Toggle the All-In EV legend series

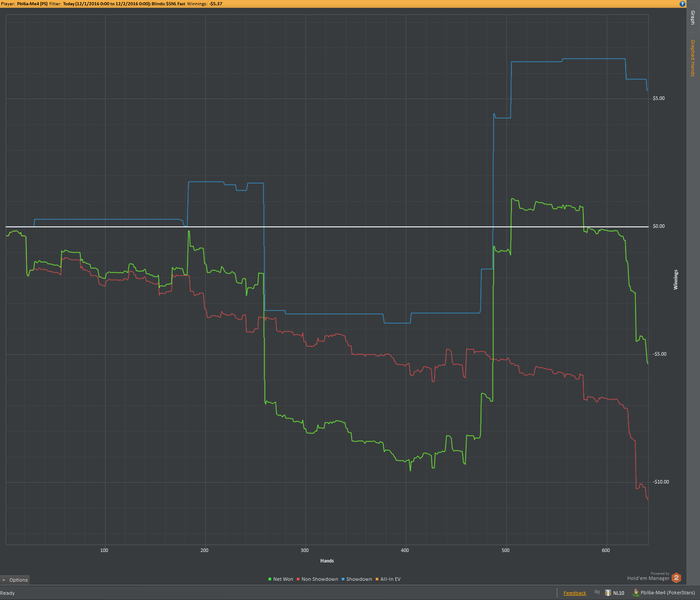tap(388, 579)
